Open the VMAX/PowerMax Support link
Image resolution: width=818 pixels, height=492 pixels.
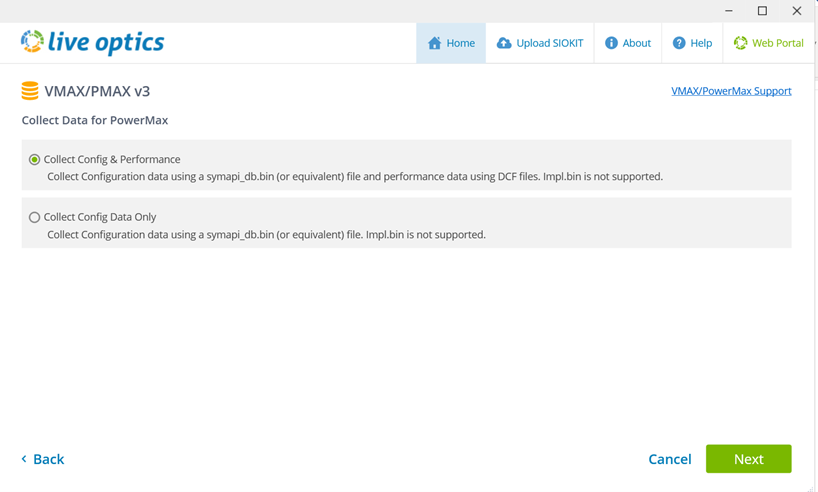coord(731,91)
